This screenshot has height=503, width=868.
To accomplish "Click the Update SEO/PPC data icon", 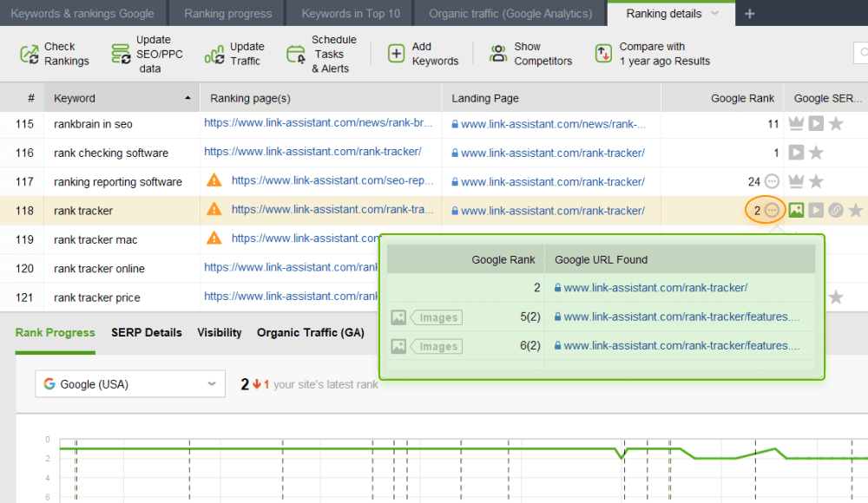I will coord(121,55).
